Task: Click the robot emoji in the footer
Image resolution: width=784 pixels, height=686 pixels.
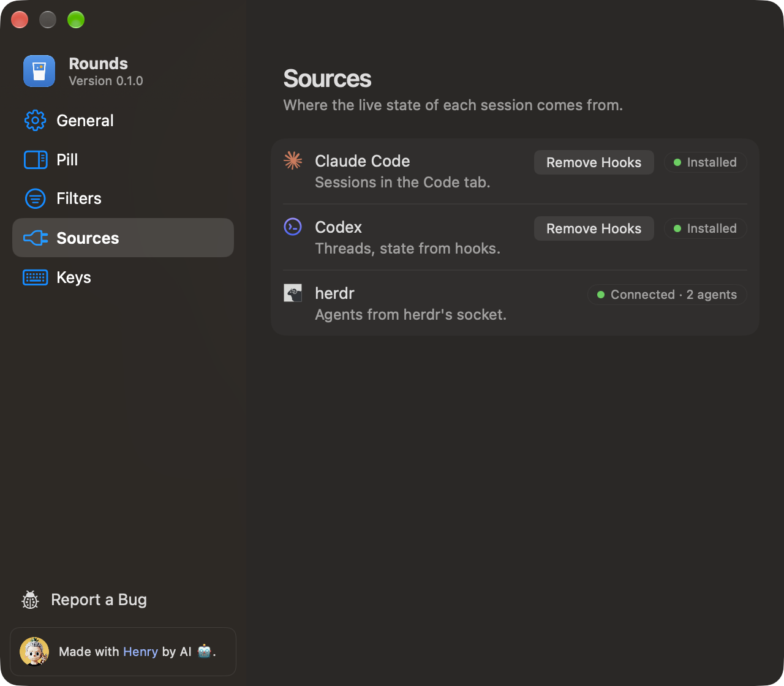Action: 204,651
